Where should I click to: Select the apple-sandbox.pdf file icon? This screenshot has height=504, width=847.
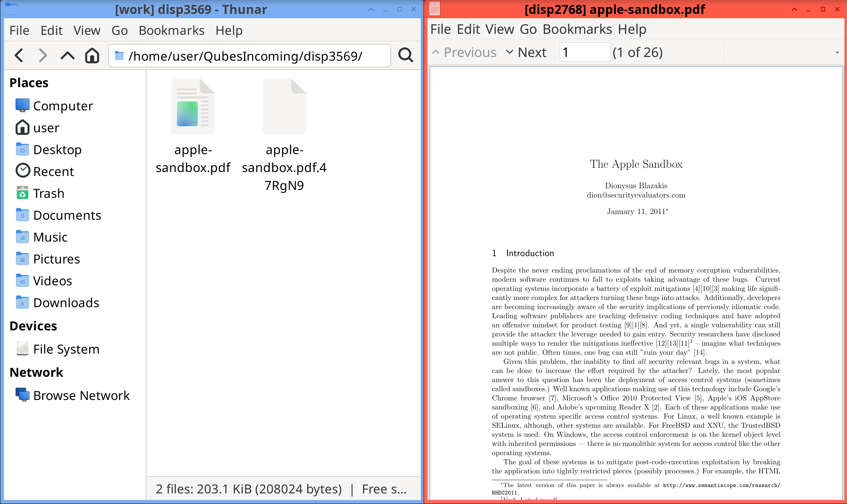click(193, 107)
